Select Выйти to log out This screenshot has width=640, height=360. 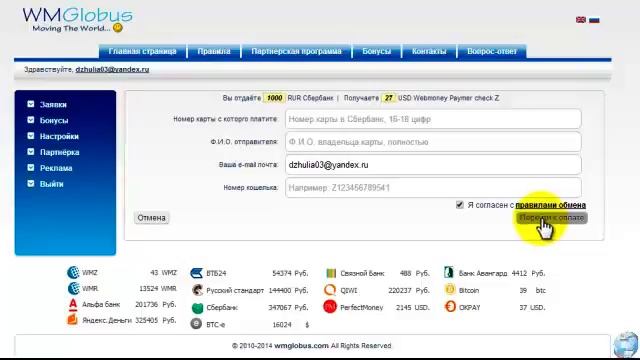click(x=51, y=184)
